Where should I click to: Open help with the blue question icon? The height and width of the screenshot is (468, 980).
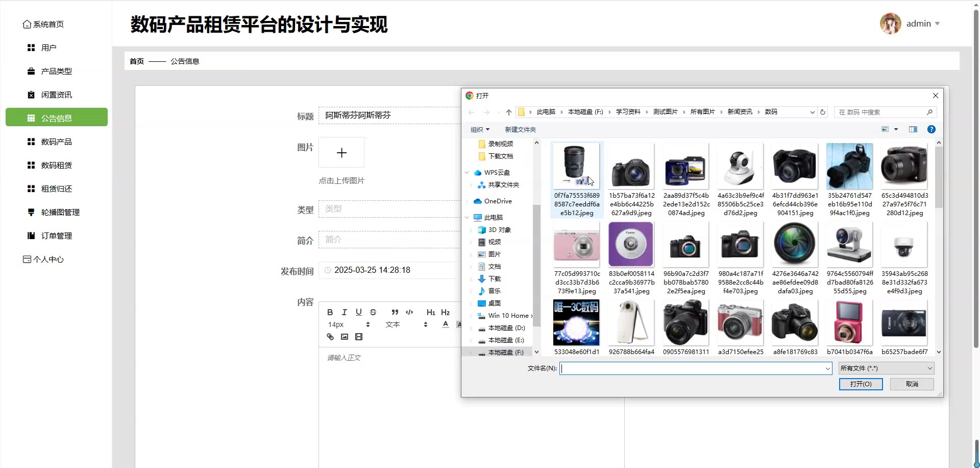pos(931,129)
